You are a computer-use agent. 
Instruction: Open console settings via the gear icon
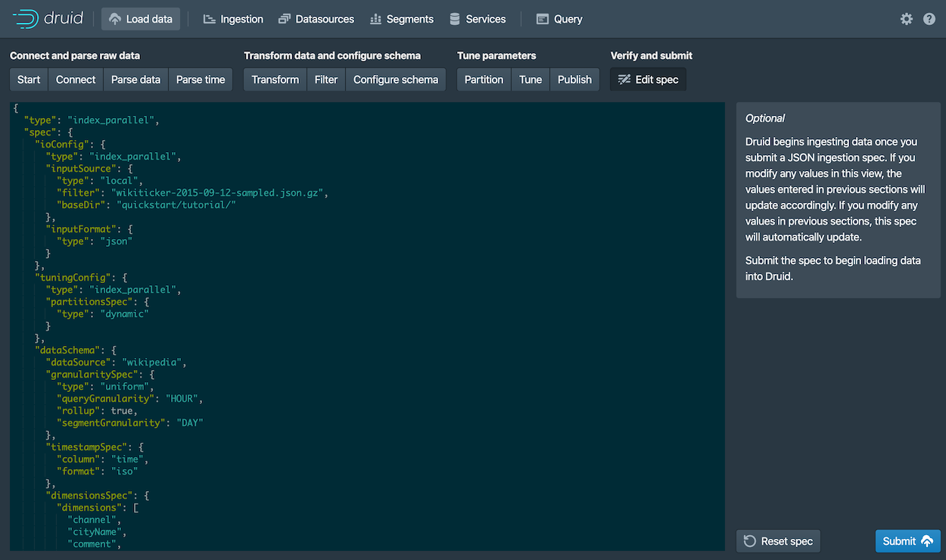pos(906,19)
